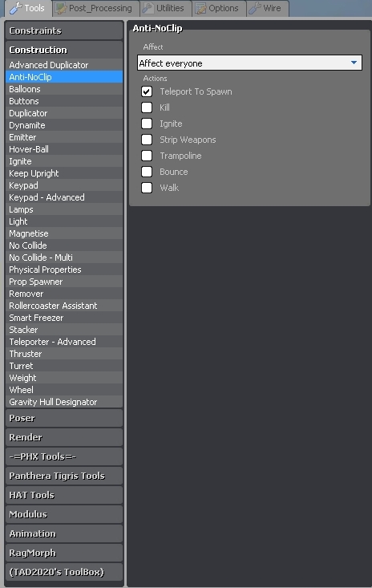
Task: Enable the Kill action checkbox
Action: pyautogui.click(x=147, y=107)
